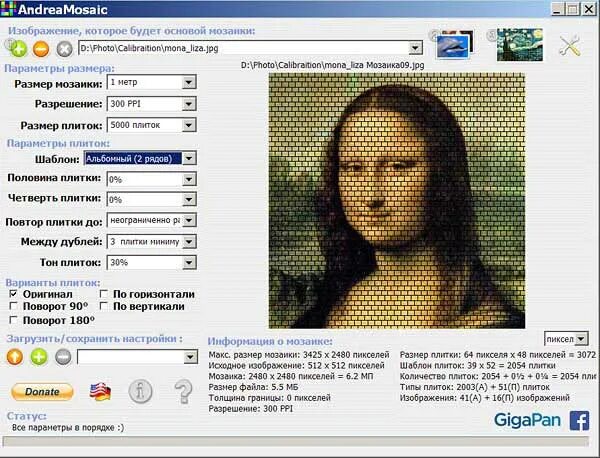Open the wrench and screwdriver tools icon

tap(570, 46)
